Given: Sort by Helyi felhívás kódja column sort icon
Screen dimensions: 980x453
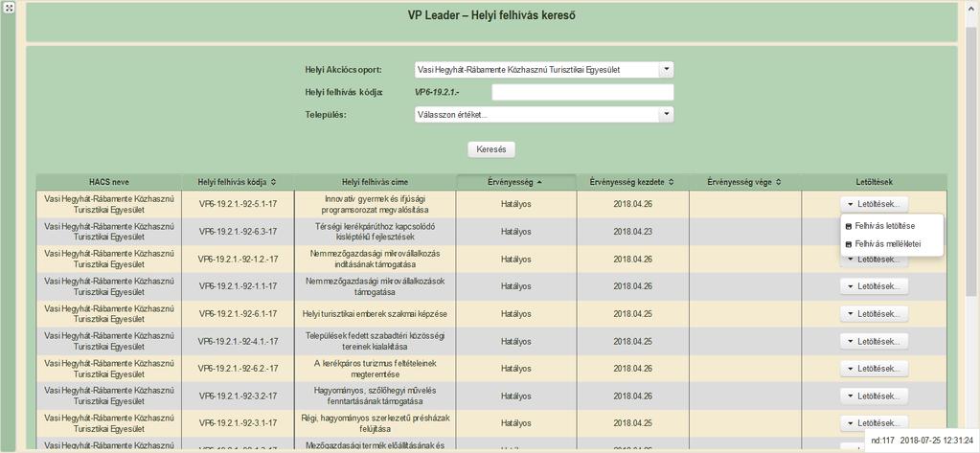Looking at the screenshot, I should click(273, 182).
